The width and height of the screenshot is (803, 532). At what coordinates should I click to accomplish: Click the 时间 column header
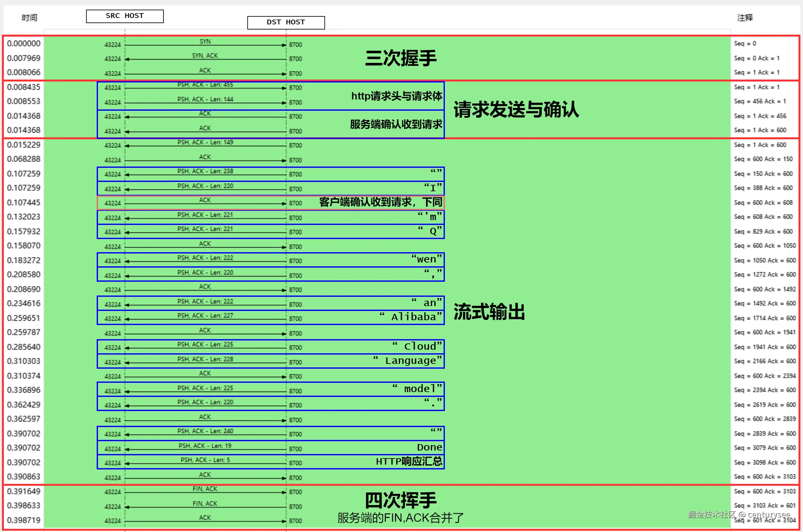pyautogui.click(x=30, y=18)
